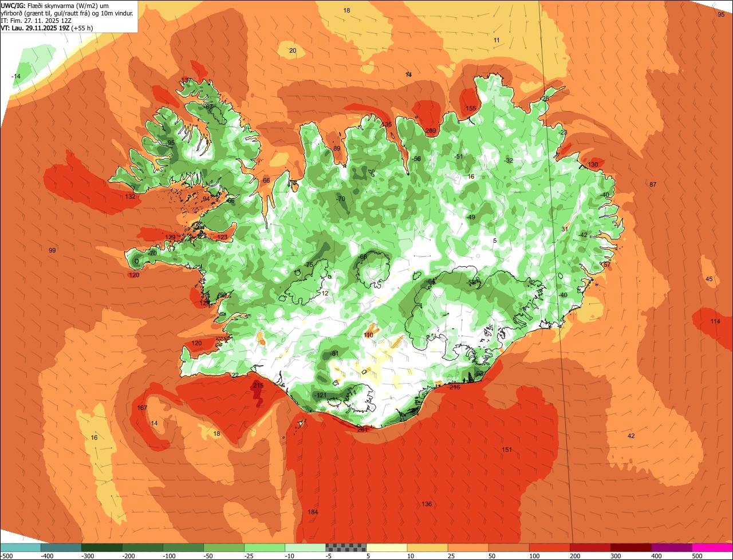Click the map value '87'
Image resolution: width=733 pixels, height=560 pixels.
click(x=653, y=184)
